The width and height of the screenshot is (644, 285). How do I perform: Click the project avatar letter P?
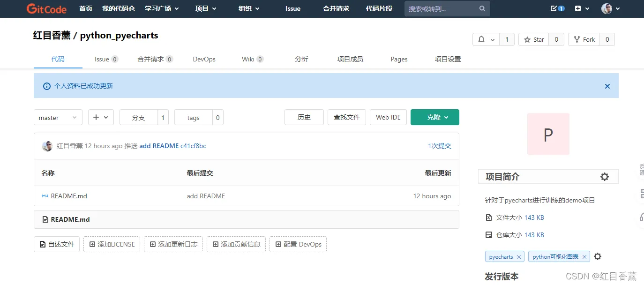tap(548, 134)
